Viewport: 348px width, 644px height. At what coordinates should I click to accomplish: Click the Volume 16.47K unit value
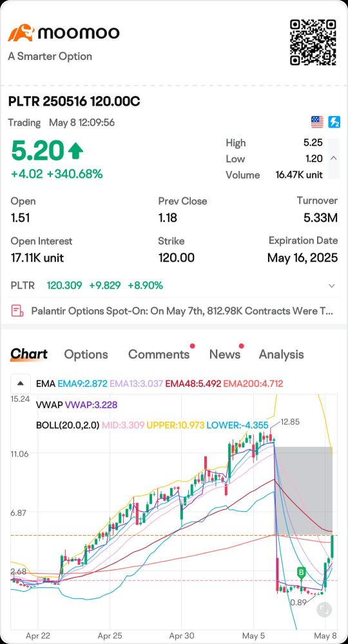click(x=299, y=175)
